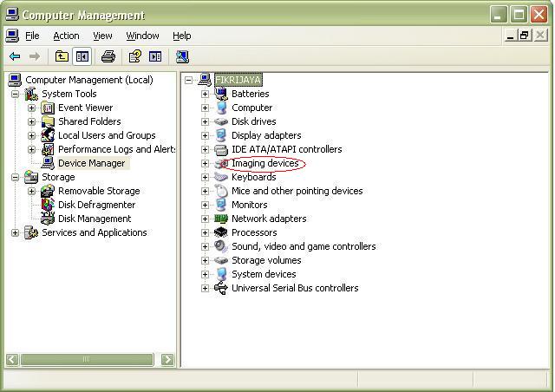Select the Monitors label
This screenshot has width=555, height=392.
click(250, 205)
